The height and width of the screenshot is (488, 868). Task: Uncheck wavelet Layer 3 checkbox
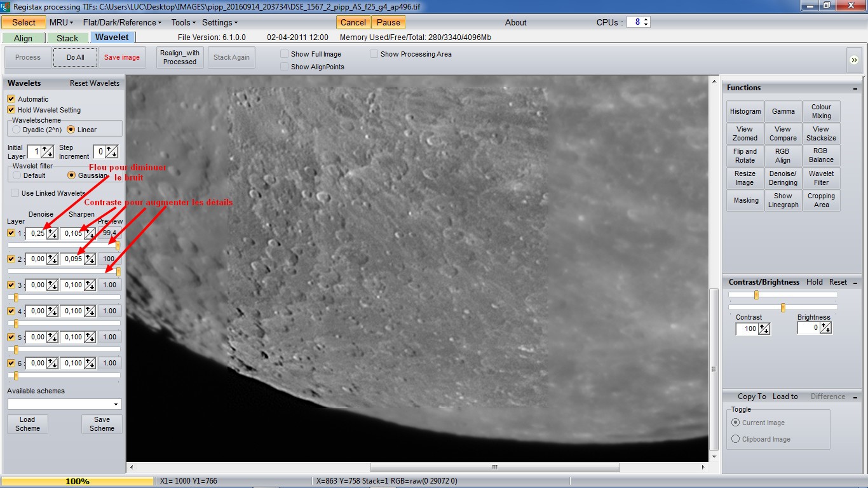11,285
